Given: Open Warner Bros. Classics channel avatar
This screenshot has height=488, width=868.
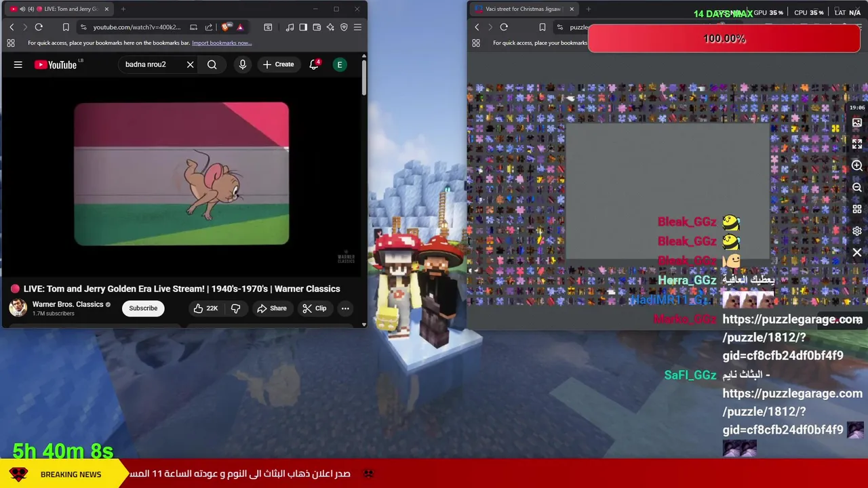Looking at the screenshot, I should point(18,308).
